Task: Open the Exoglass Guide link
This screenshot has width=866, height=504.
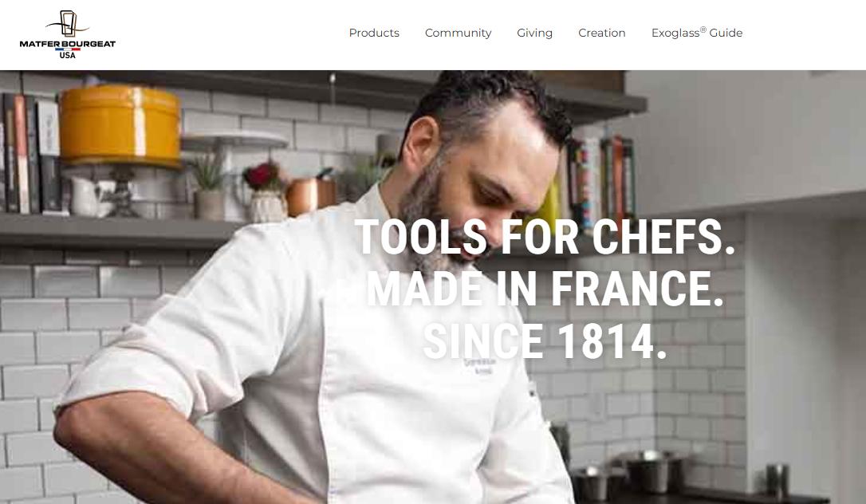Action: [696, 33]
